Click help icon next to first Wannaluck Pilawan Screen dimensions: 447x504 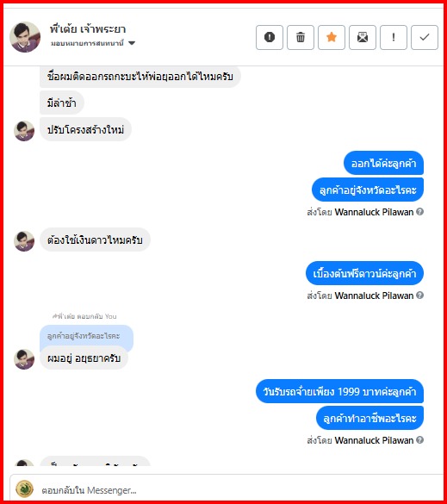pos(419,211)
